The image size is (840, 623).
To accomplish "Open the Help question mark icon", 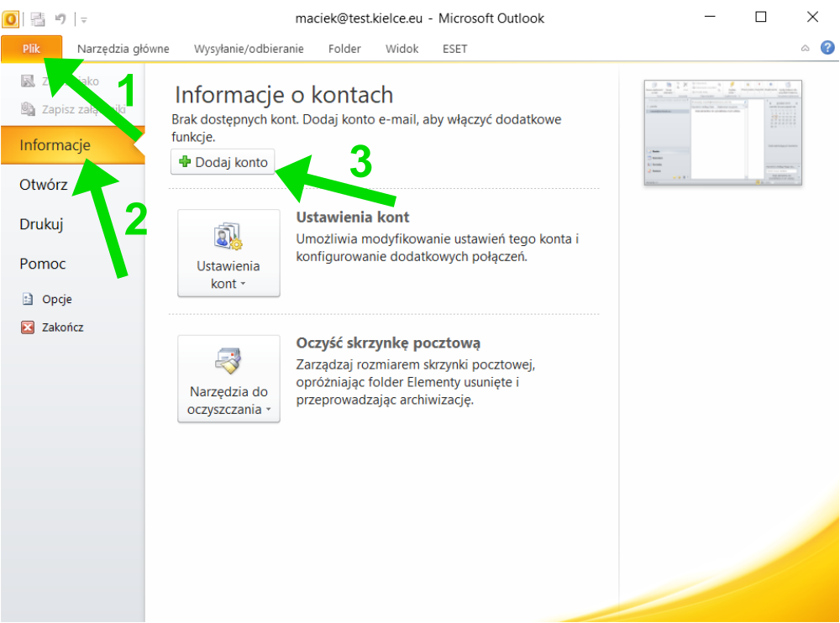I will 827,49.
